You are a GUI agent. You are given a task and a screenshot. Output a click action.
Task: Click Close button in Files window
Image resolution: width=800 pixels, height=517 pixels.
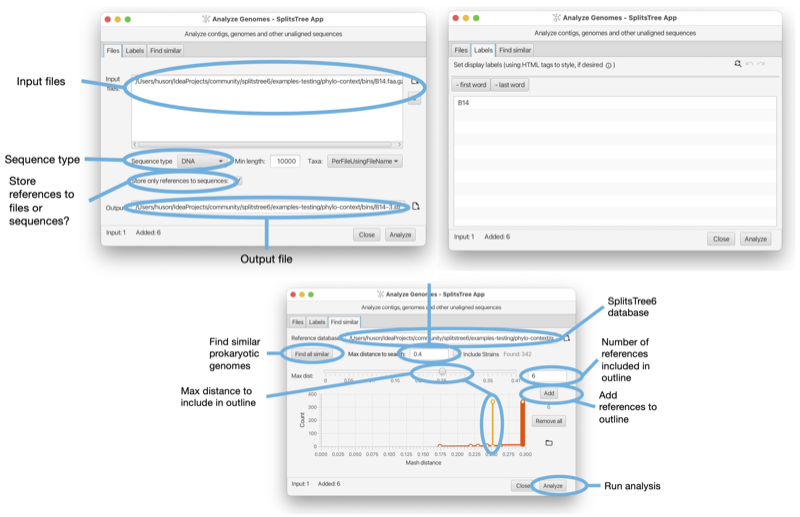click(x=366, y=235)
